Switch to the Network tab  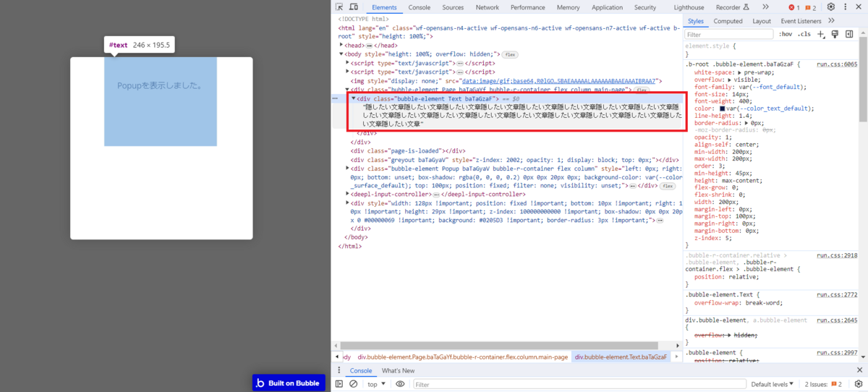[x=487, y=7]
